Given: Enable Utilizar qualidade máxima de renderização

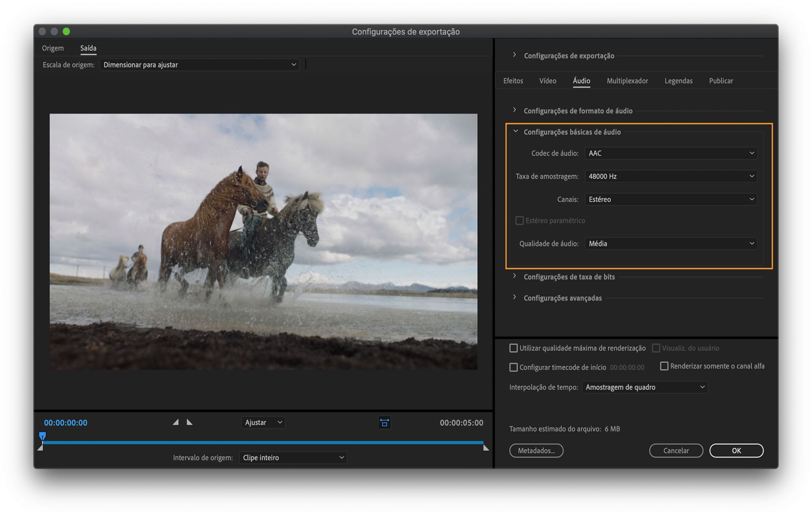Looking at the screenshot, I should pos(513,348).
